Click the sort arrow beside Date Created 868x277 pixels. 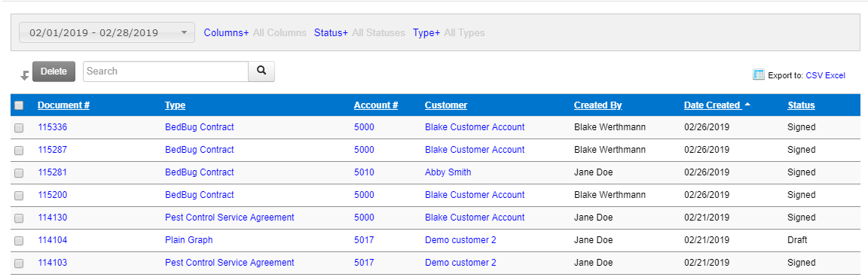point(748,105)
